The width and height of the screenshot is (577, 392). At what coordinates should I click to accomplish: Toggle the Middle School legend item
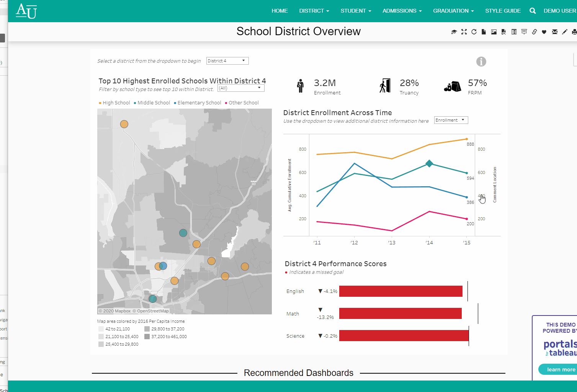[x=154, y=103]
